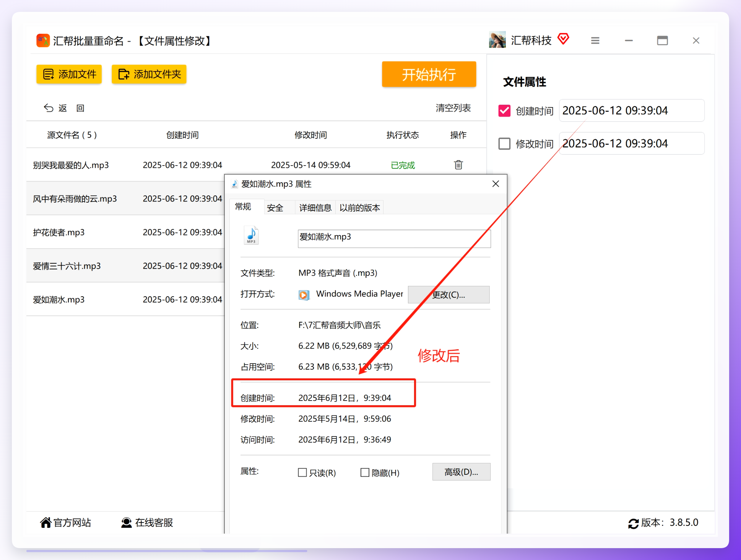The width and height of the screenshot is (741, 560).
Task: Click the 添加文件夹 button
Action: [149, 74]
